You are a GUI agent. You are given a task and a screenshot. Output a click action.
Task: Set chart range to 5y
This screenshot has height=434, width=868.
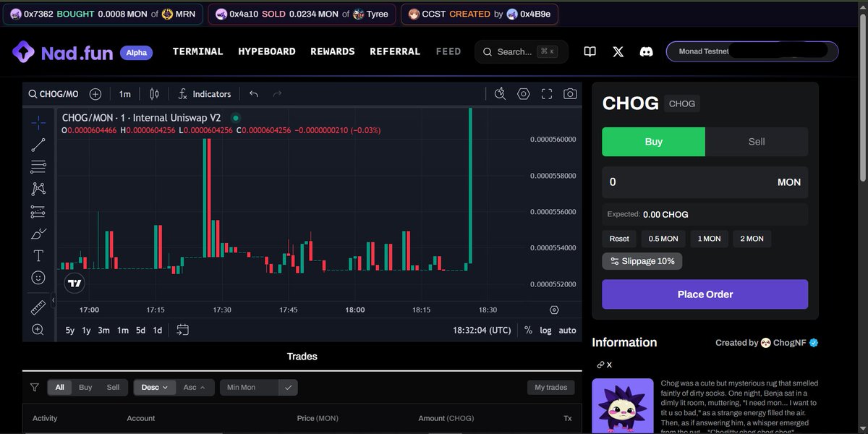[x=70, y=330]
